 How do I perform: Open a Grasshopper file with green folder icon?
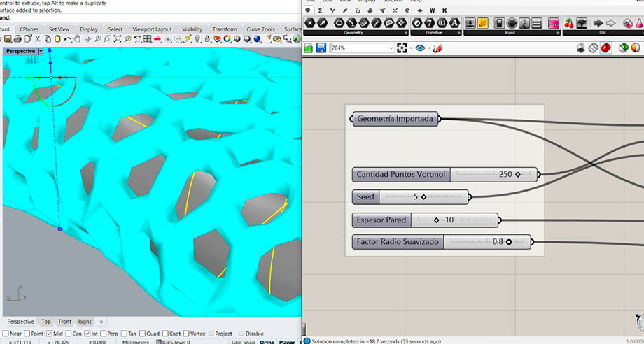point(309,48)
